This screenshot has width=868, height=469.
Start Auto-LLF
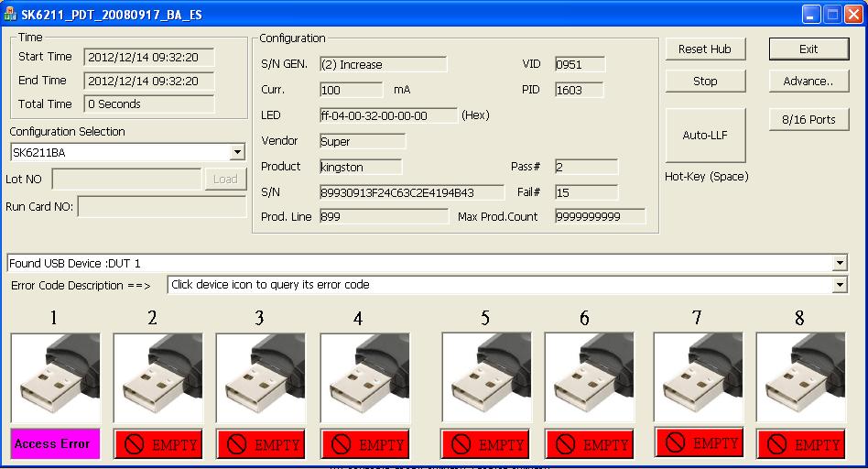pyautogui.click(x=705, y=135)
